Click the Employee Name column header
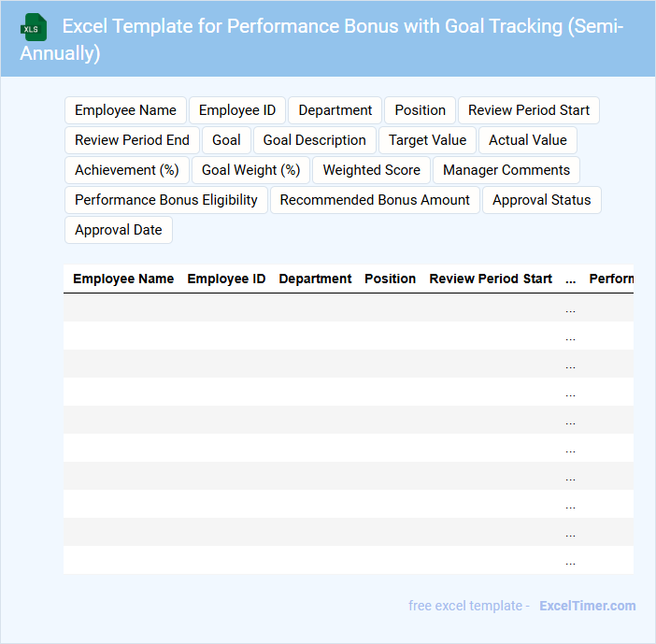This screenshot has width=656, height=644. 123,279
